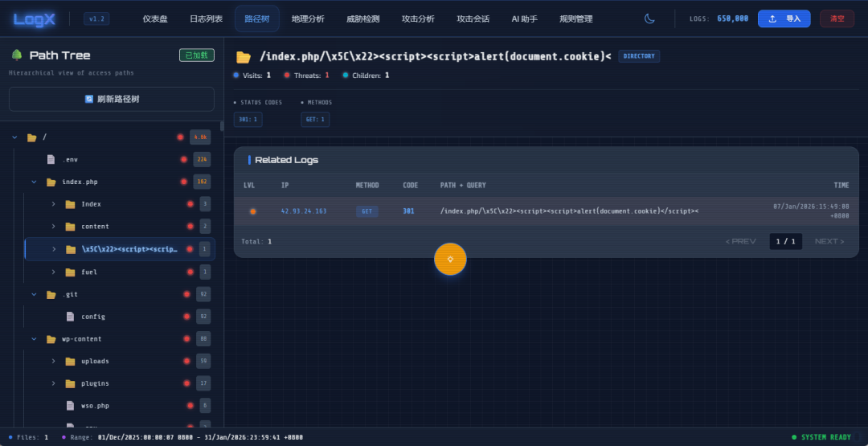Open the 威胁检测 tab
The image size is (868, 446).
click(x=363, y=18)
